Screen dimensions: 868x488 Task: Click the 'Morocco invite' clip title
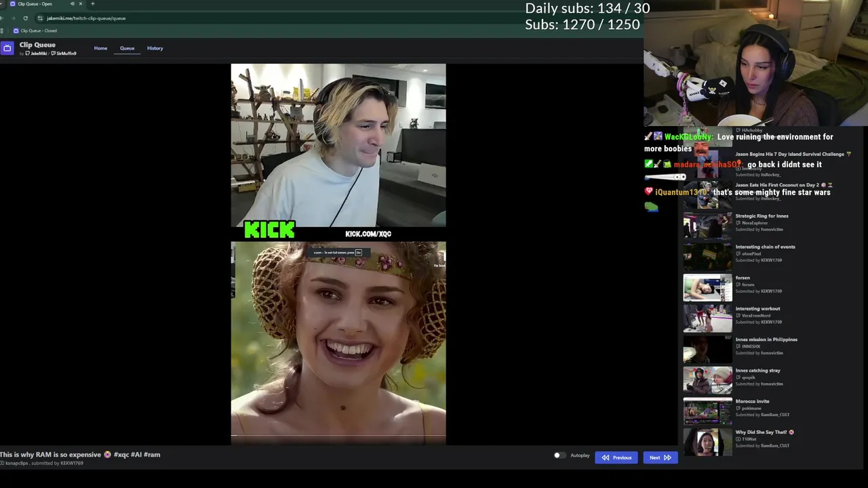pyautogui.click(x=752, y=401)
